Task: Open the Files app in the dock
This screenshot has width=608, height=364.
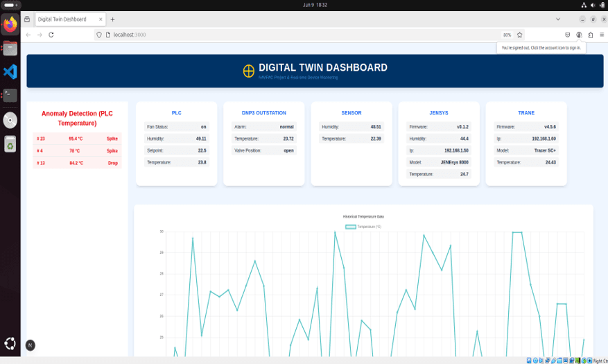Action: pyautogui.click(x=10, y=49)
